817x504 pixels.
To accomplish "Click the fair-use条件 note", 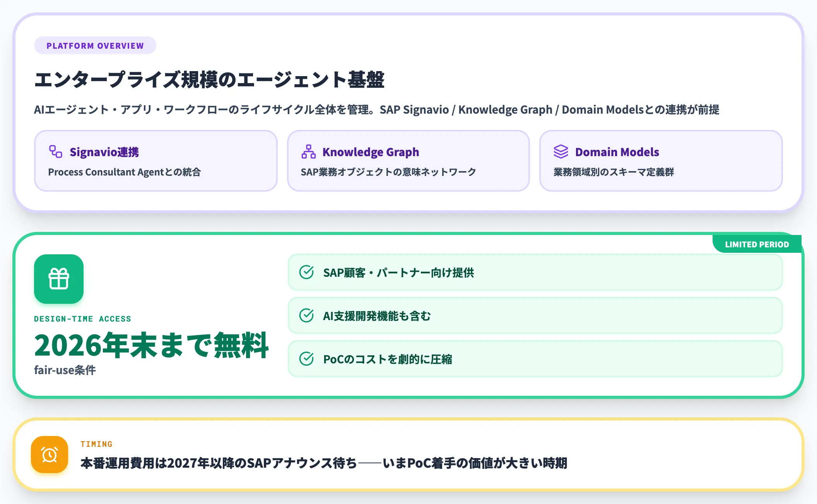I will 65,370.
